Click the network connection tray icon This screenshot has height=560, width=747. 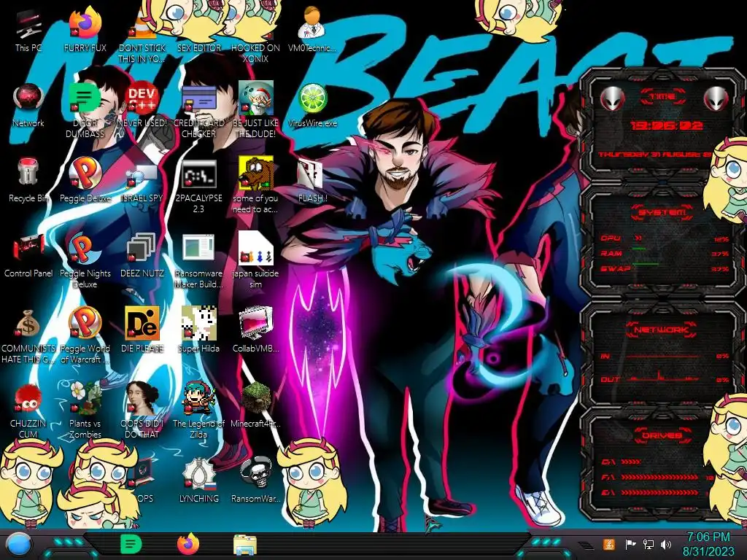(648, 544)
